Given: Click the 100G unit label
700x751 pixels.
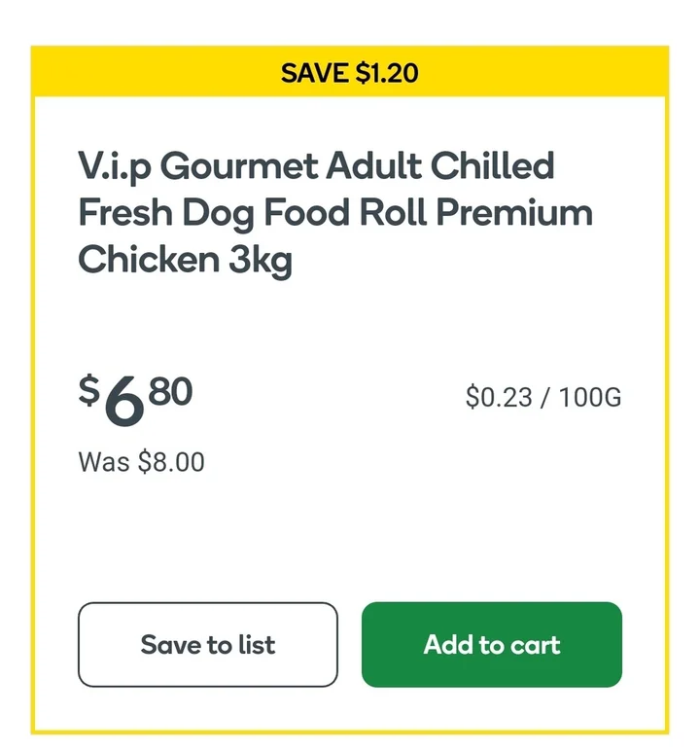Looking at the screenshot, I should point(589,397).
